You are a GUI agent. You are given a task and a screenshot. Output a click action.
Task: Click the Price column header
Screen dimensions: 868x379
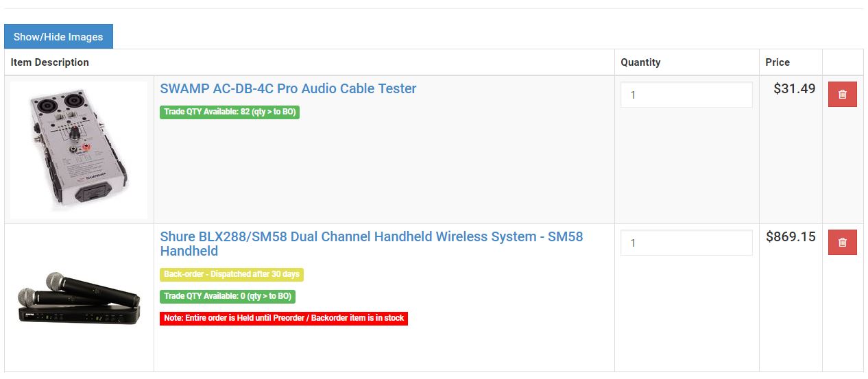pyautogui.click(x=777, y=62)
